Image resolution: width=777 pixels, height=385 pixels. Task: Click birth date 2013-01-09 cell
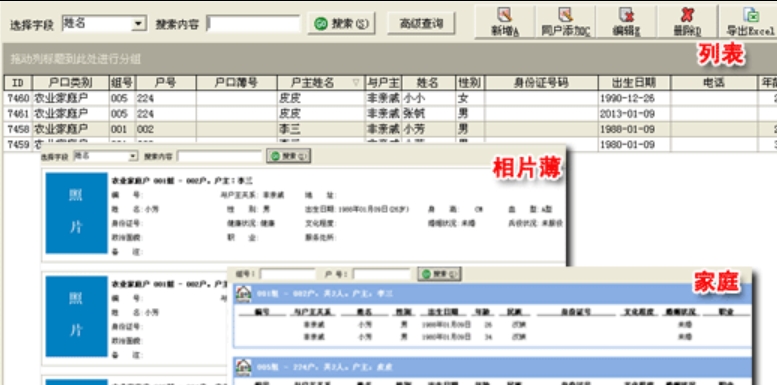click(634, 113)
